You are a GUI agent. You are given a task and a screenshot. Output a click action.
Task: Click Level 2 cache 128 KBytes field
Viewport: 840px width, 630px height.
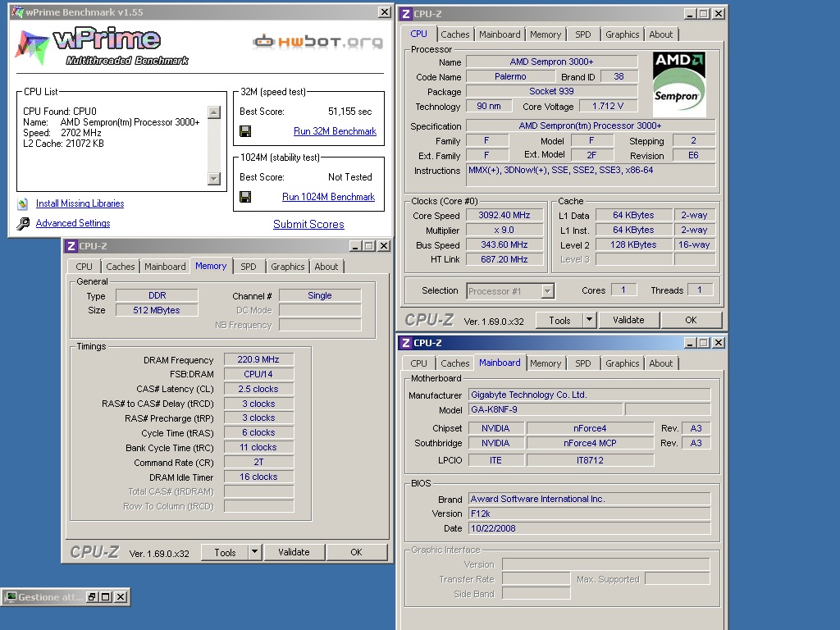pos(633,244)
